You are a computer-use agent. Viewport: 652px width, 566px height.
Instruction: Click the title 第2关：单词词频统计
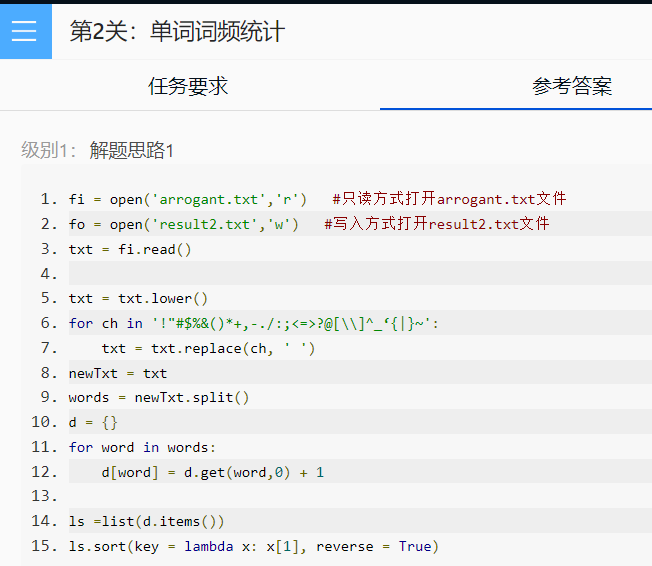(177, 32)
